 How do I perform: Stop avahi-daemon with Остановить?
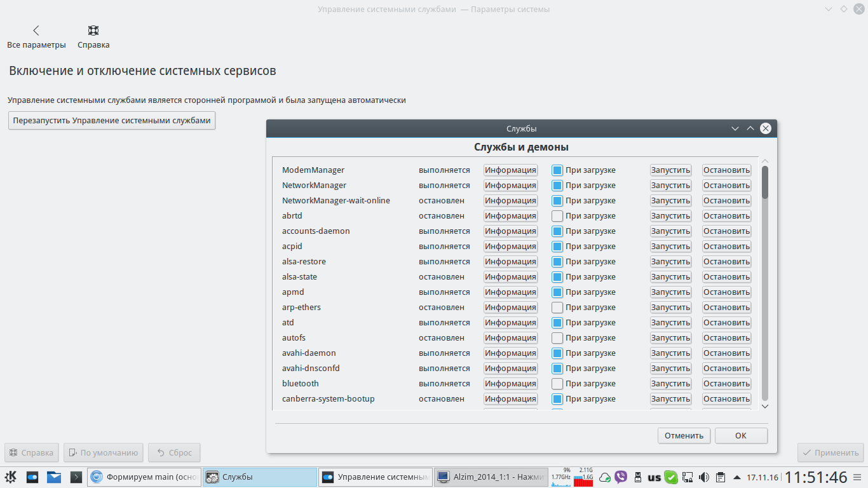pos(726,353)
